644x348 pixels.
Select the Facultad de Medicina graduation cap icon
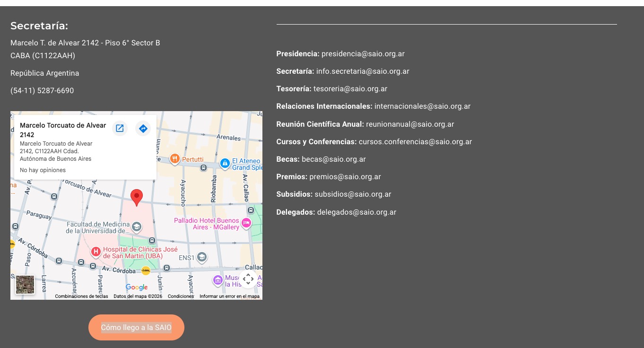coord(136,227)
